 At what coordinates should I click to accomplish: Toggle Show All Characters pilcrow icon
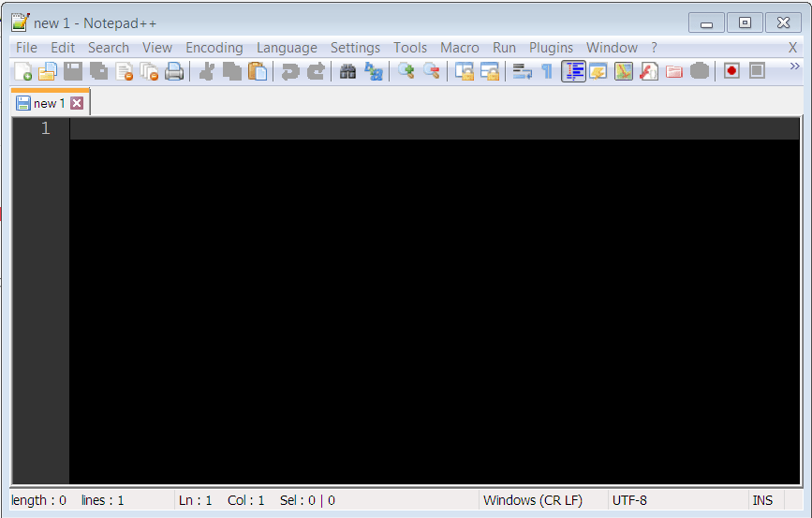pyautogui.click(x=547, y=71)
